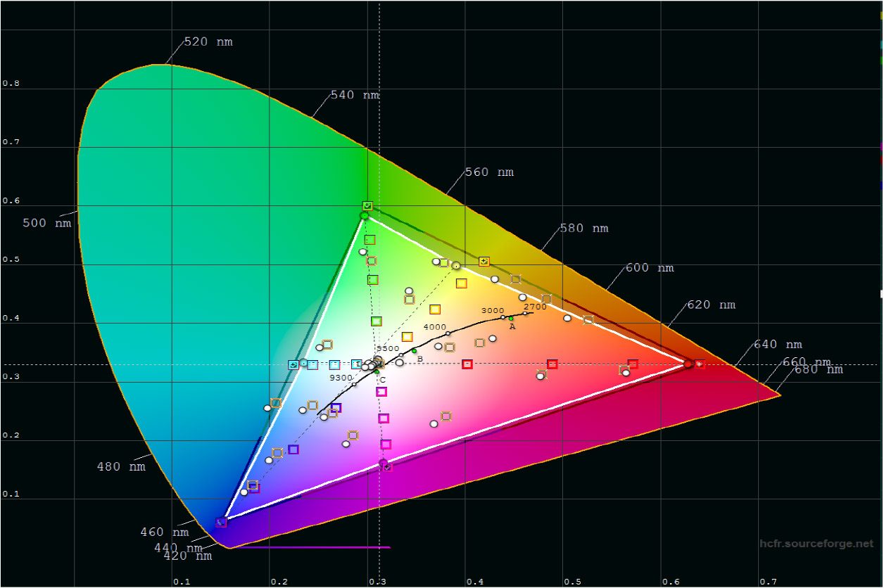Click the measured magenta secondary circle marker
The width and height of the screenshot is (884, 588).
point(383,463)
